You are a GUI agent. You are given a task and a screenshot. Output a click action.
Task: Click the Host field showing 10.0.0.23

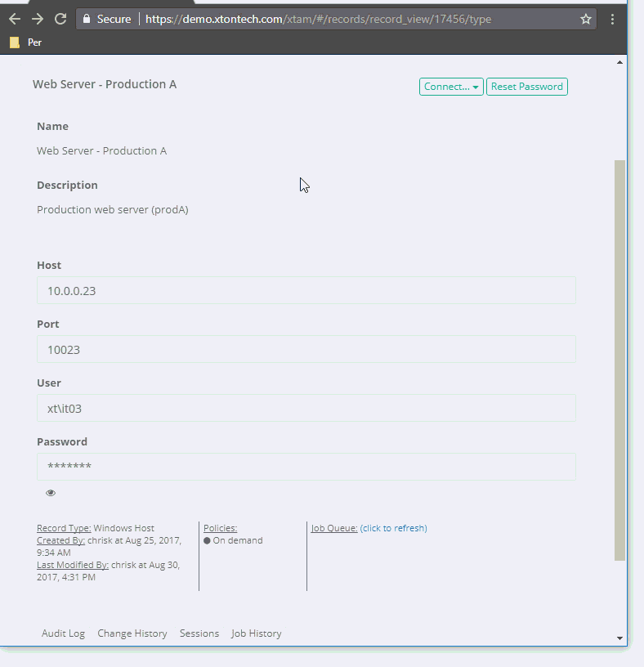[x=306, y=290]
